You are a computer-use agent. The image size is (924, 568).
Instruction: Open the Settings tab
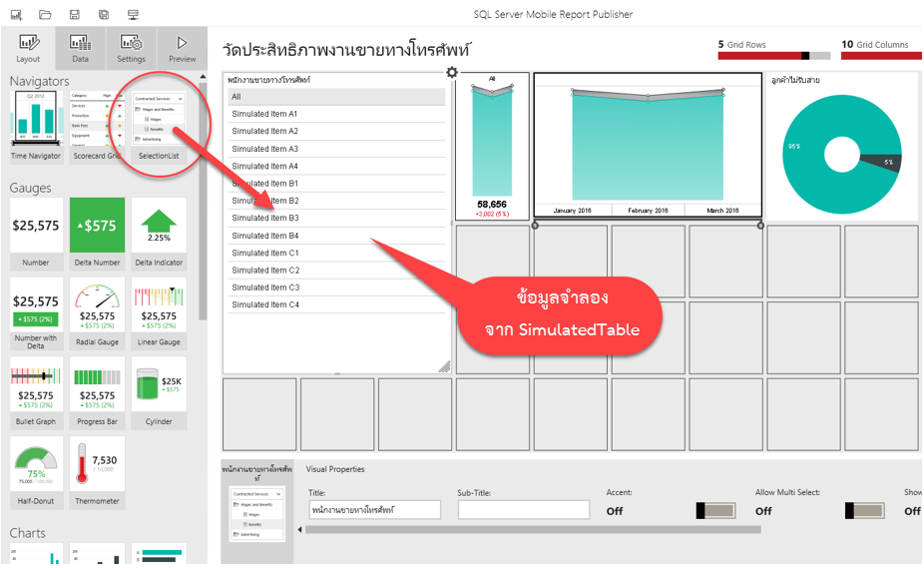click(x=131, y=47)
